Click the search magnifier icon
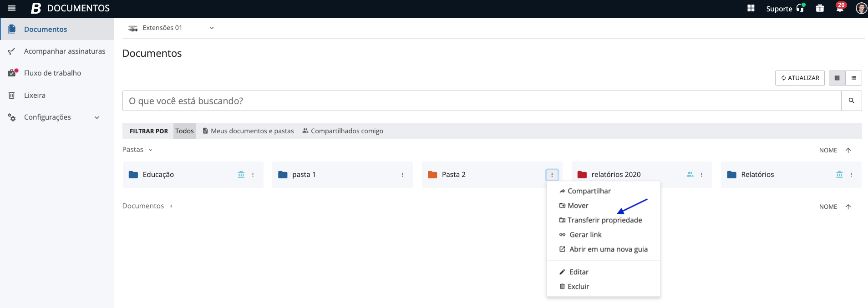This screenshot has width=868, height=308. tap(851, 101)
